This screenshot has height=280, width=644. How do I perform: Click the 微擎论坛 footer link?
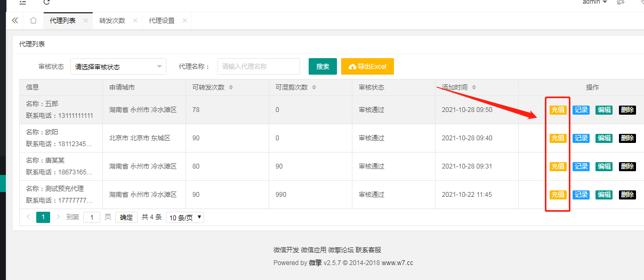[341, 250]
